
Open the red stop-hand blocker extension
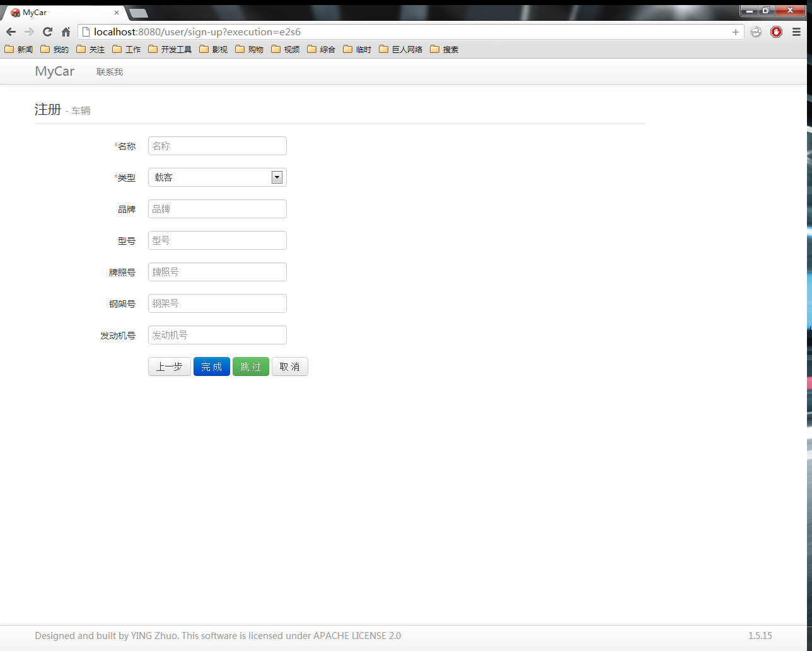[x=776, y=32]
